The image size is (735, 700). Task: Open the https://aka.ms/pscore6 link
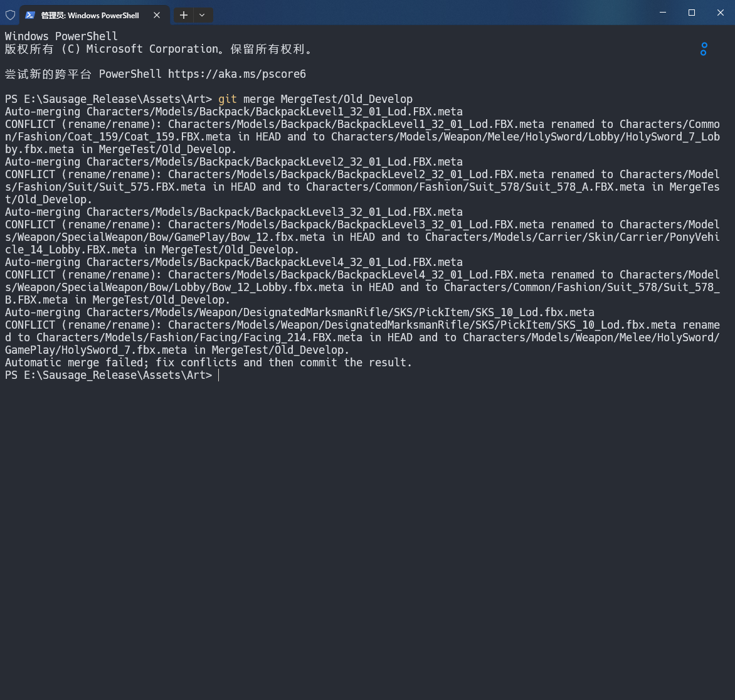click(236, 74)
